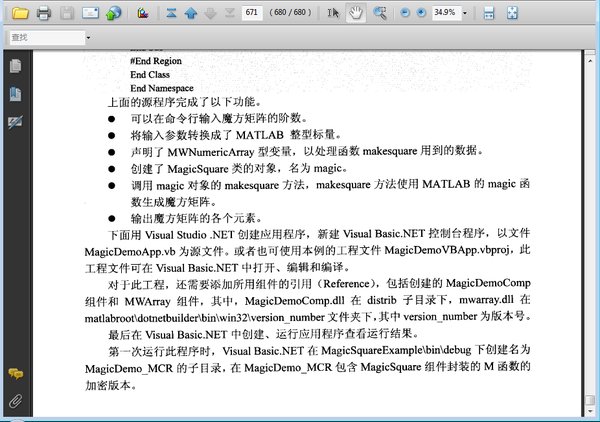Click the zoom level field 34.9%
Image resolution: width=600 pixels, height=422 pixels.
tap(446, 13)
